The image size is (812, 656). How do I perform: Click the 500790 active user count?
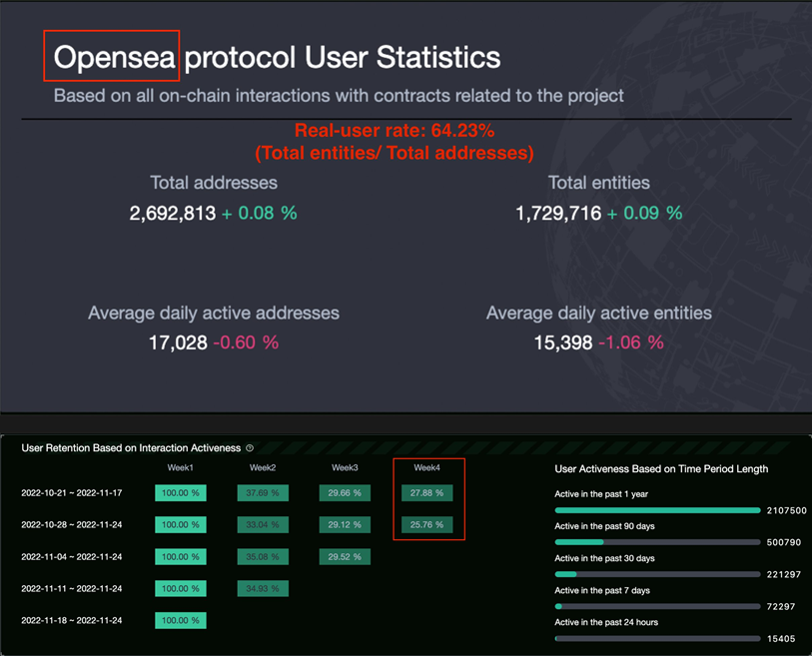784,542
